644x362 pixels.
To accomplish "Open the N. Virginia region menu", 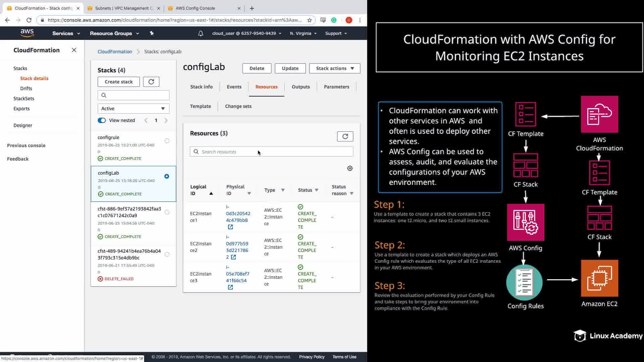I will click(303, 34).
